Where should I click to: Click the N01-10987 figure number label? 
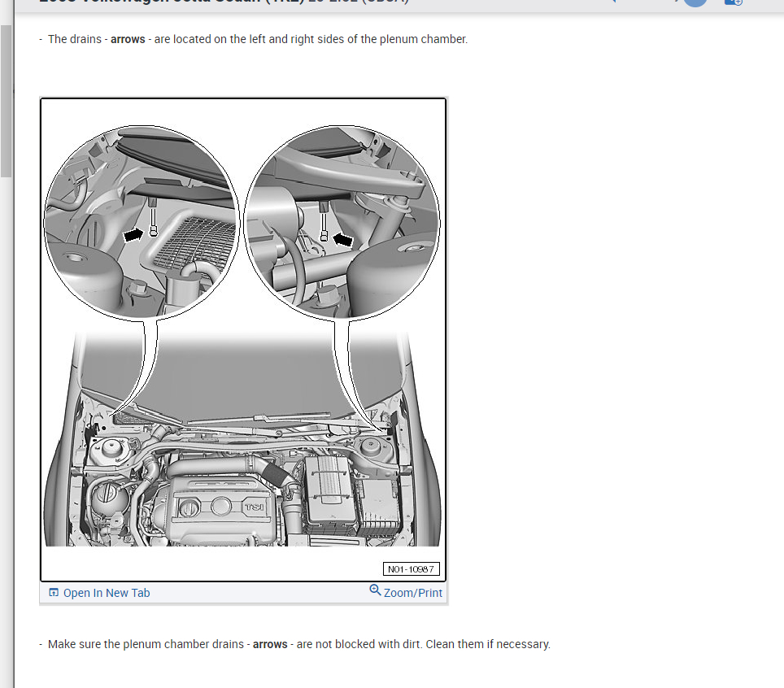(x=411, y=569)
